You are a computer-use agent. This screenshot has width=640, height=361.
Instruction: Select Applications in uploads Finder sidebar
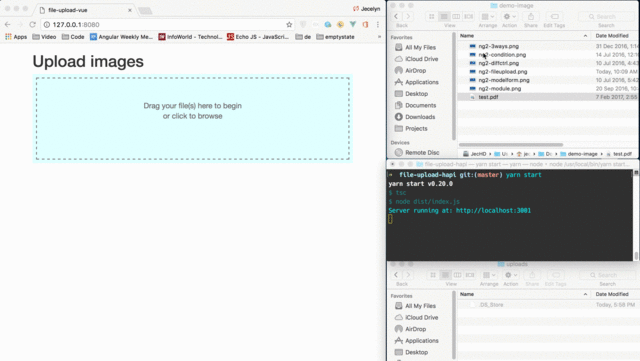click(x=422, y=341)
